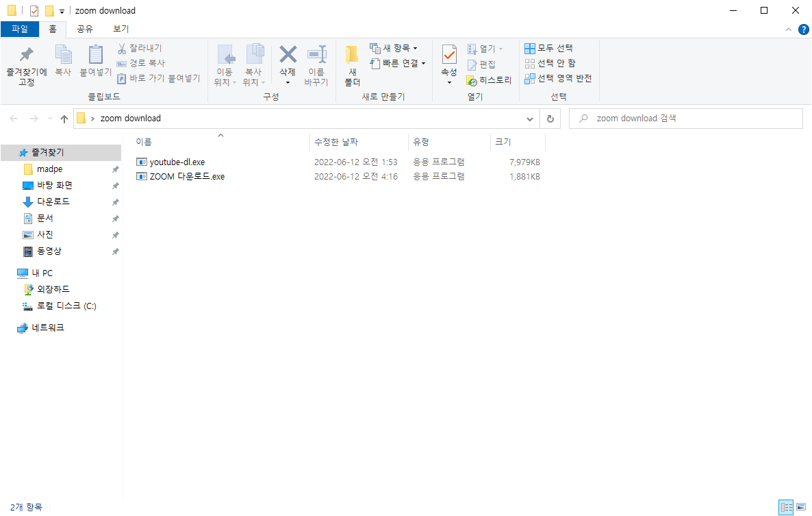
Task: Click 선택 영역 반전 invert selection
Action: pos(558,78)
